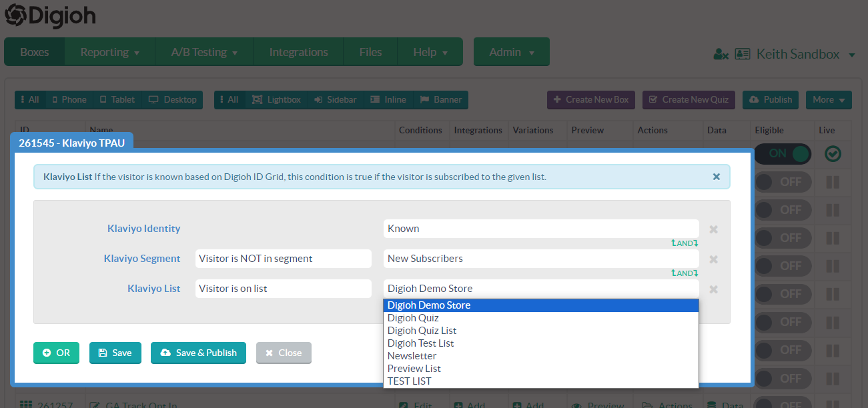Click the green live check for Klaviyo TPAU
868x408 pixels.
point(833,153)
